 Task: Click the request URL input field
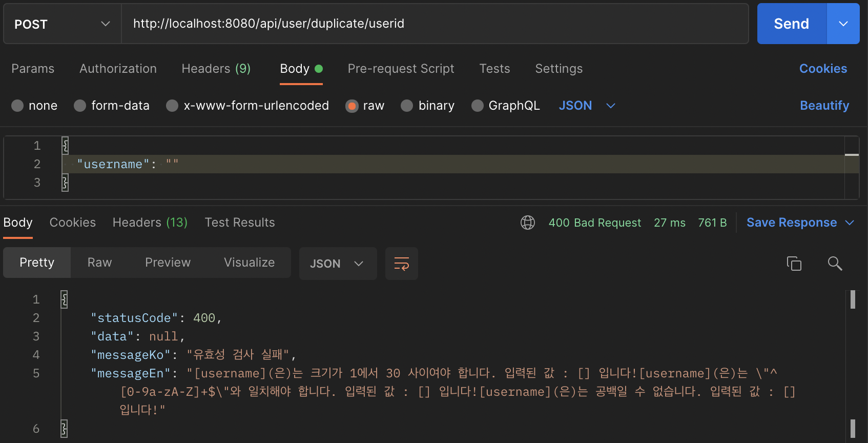[435, 24]
